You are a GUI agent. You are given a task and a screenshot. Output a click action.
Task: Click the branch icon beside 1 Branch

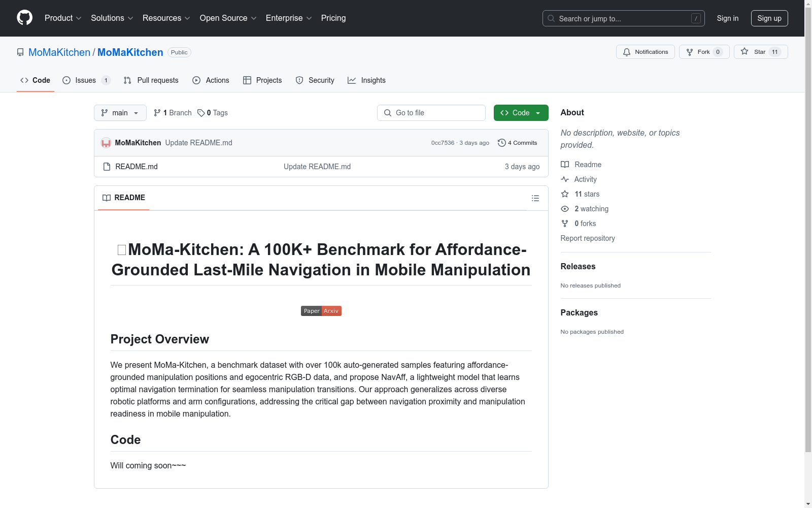pyautogui.click(x=157, y=113)
